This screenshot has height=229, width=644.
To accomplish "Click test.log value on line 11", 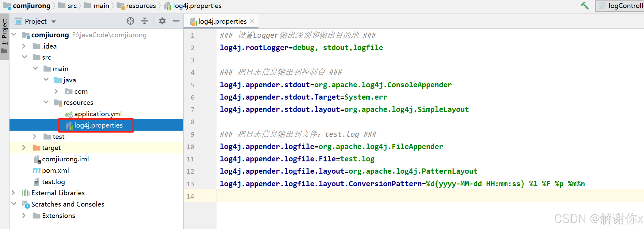I will [357, 159].
